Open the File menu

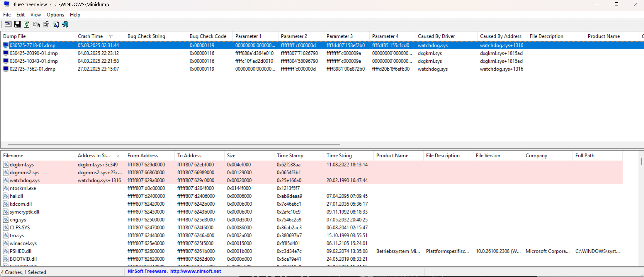coord(7,15)
